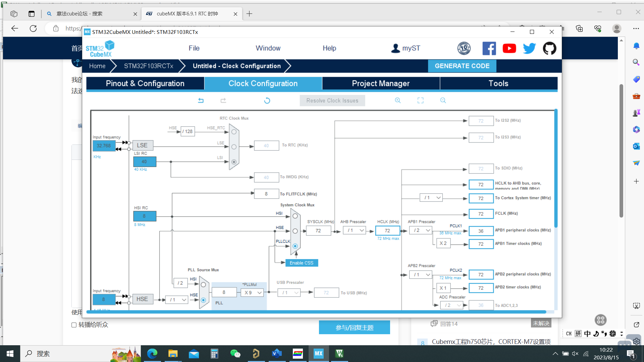The height and width of the screenshot is (362, 644).
Task: Fit clock diagram to window icon
Action: pyautogui.click(x=421, y=101)
